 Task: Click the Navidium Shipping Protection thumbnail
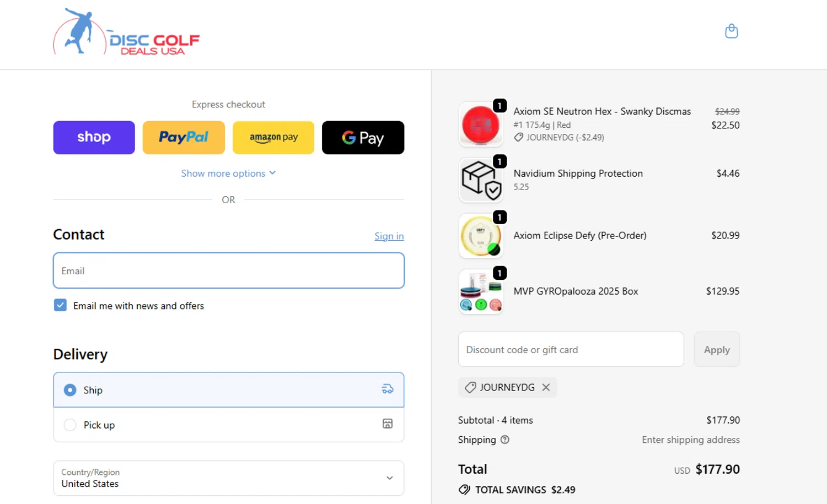tap(481, 180)
